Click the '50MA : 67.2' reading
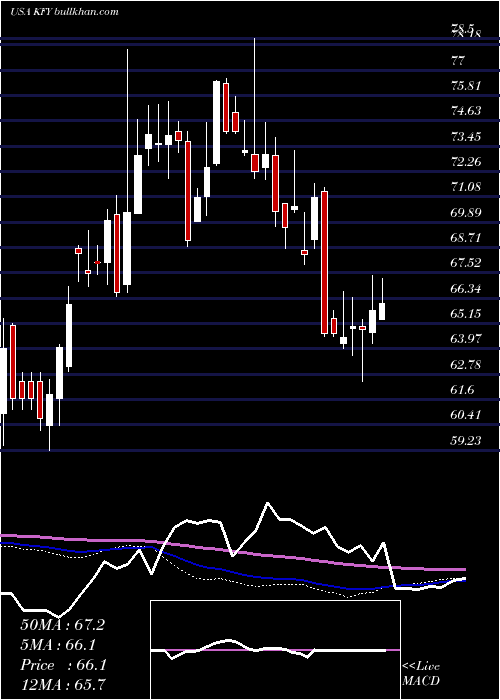Screen dimensions: 500x700 coord(62,625)
